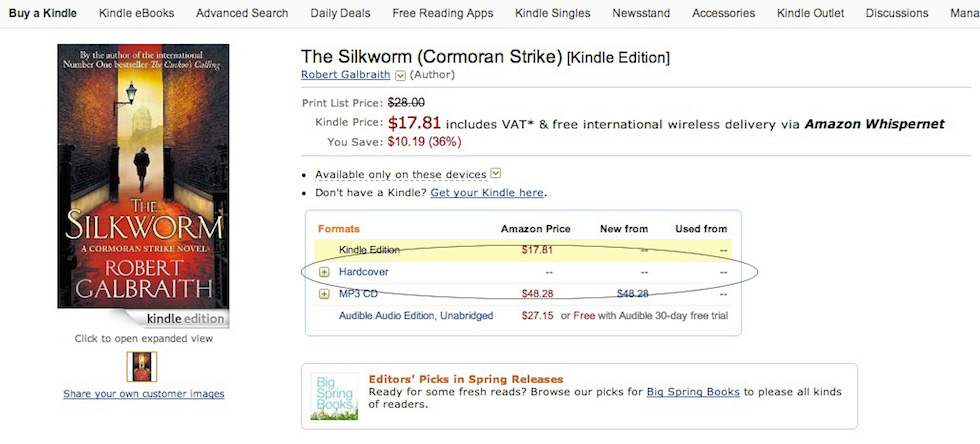Open the Kindle eBooks tab
980x444 pixels.
point(136,13)
